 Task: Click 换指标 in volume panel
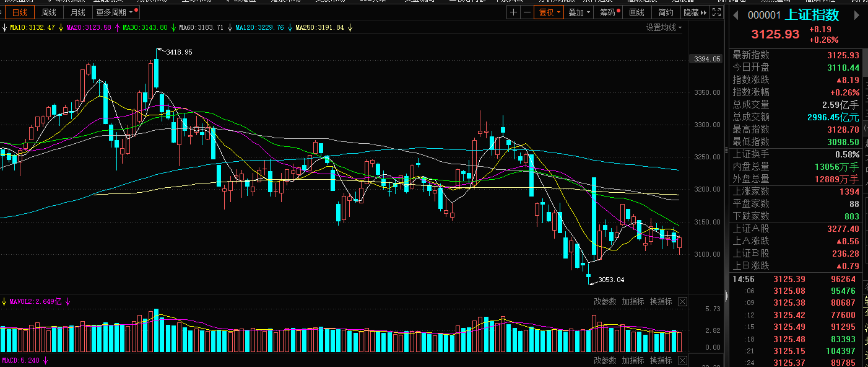coord(661,301)
